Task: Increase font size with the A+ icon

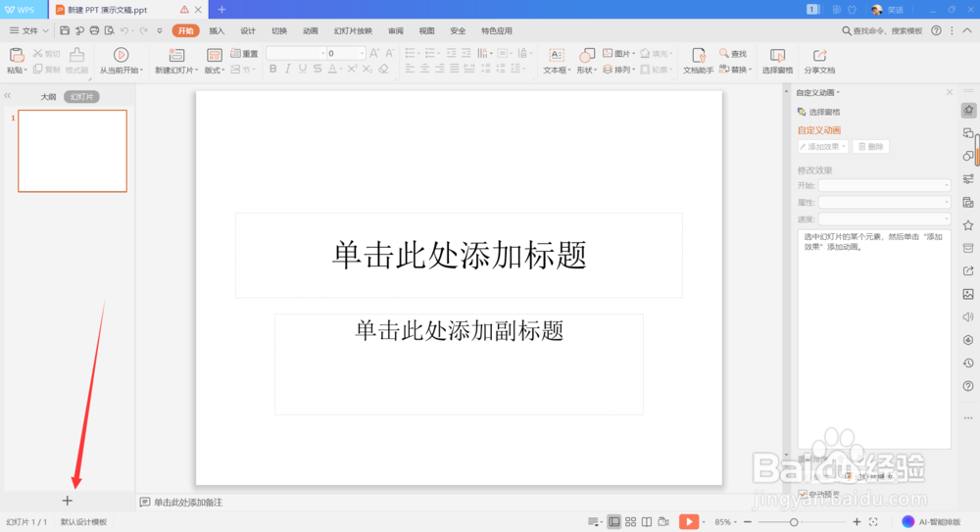Action: (374, 53)
